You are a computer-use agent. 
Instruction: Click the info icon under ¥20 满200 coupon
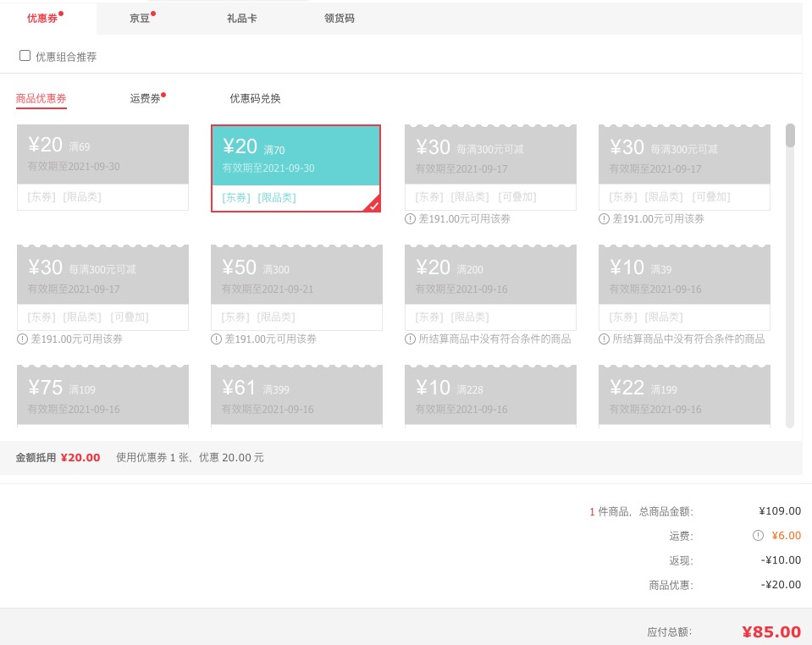[410, 339]
